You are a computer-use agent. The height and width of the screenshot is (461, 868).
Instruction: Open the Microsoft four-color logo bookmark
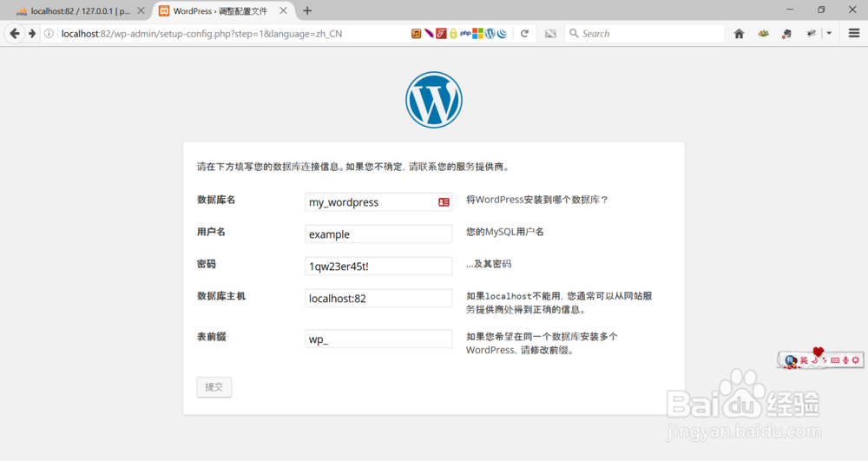(477, 34)
